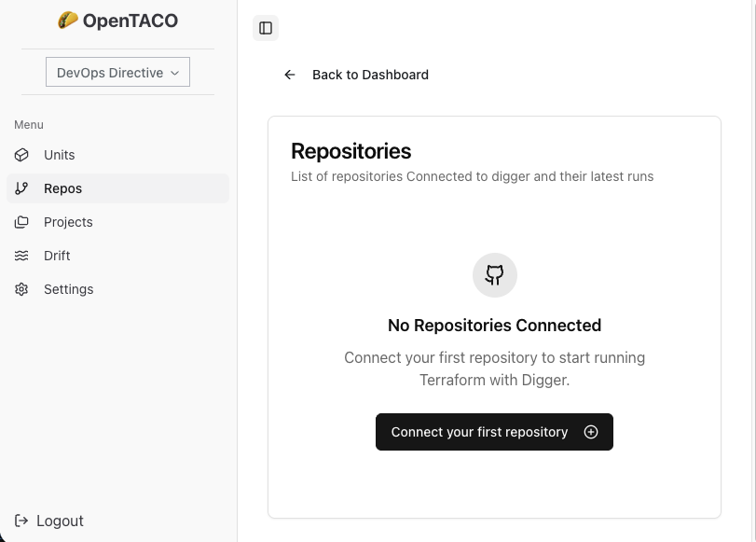The height and width of the screenshot is (542, 756).
Task: Select the Drift menu item
Action: [x=57, y=256]
